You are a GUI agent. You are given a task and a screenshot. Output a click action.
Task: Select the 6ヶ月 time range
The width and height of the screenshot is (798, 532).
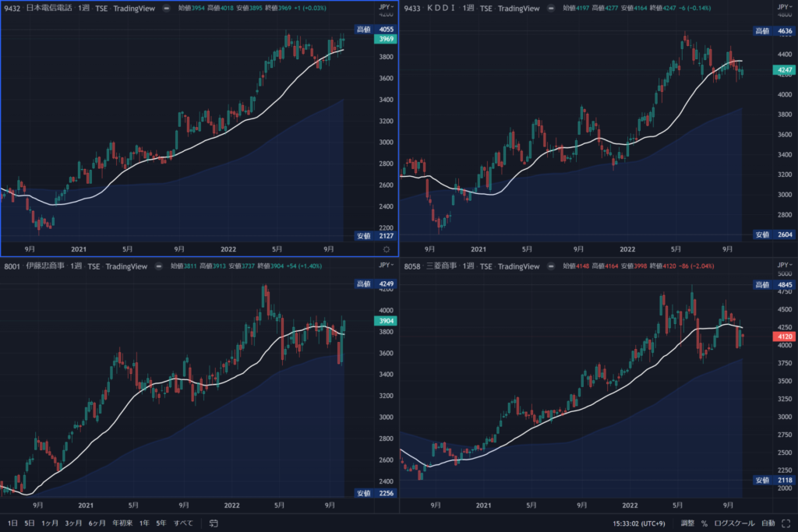[97, 523]
